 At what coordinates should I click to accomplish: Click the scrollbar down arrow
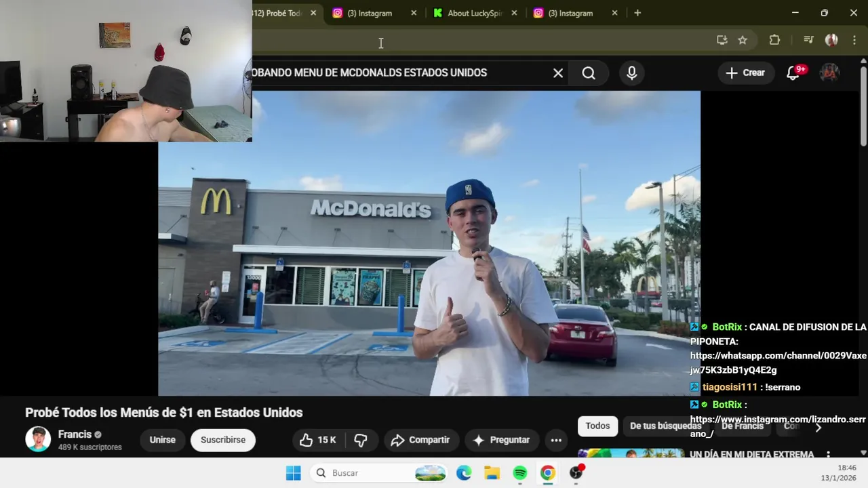point(863,453)
